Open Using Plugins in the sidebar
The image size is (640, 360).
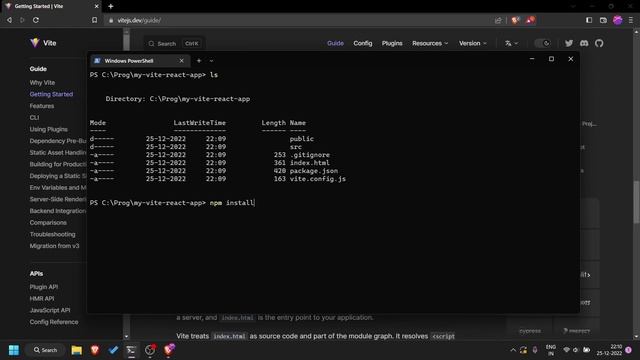pos(49,129)
